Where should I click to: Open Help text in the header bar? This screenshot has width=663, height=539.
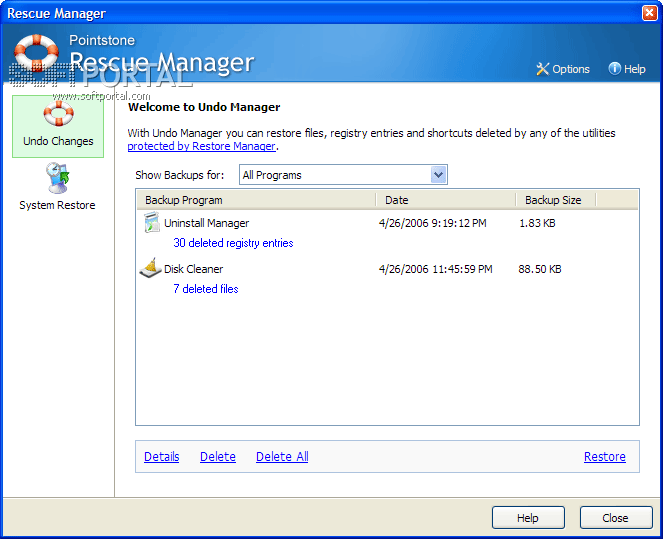(634, 69)
